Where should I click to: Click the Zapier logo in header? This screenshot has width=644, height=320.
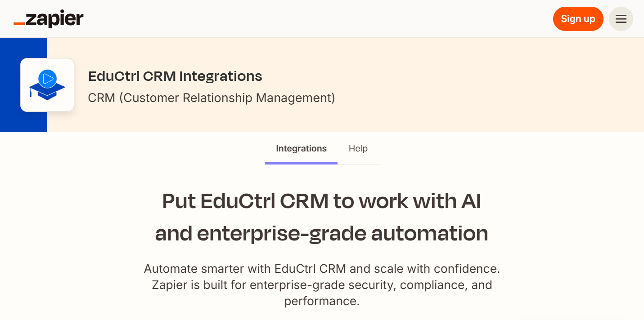tap(49, 19)
